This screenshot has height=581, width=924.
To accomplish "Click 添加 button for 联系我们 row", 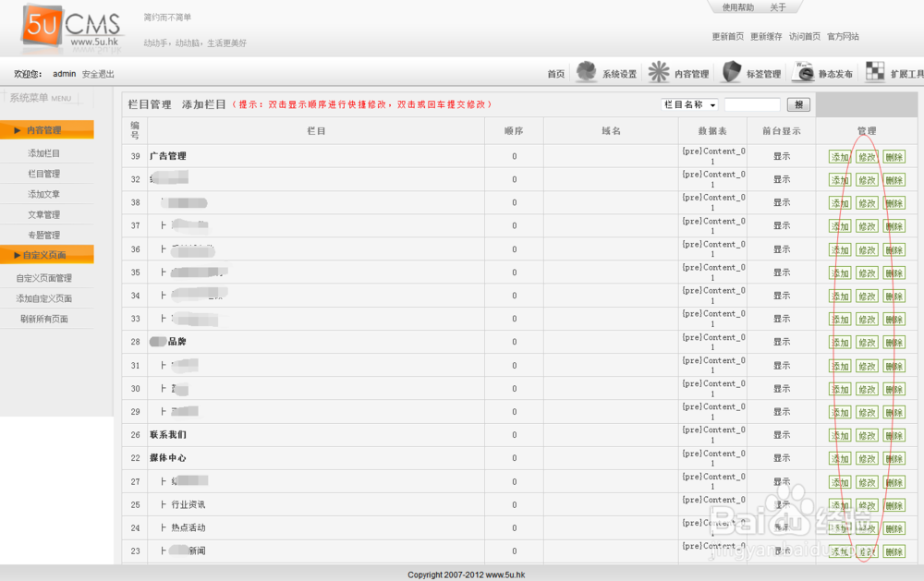I will 840,436.
